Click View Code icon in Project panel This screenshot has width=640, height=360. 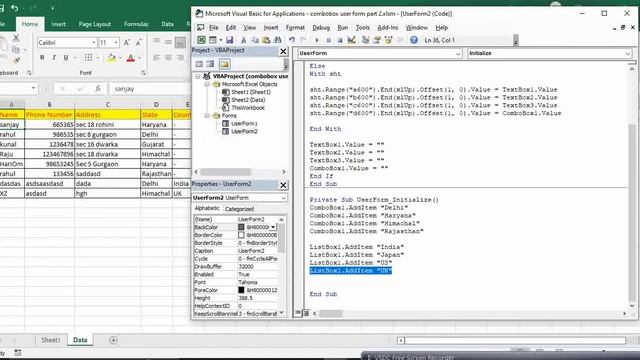[x=199, y=64]
